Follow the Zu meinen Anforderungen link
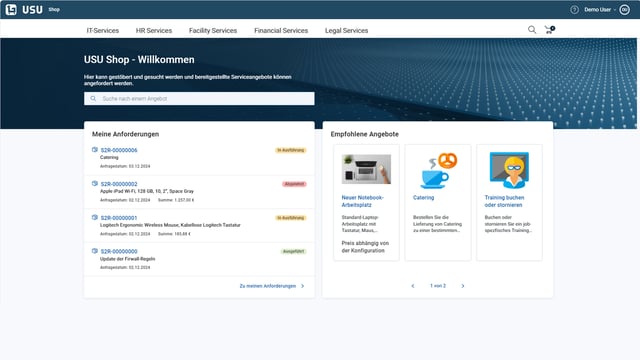640x360 pixels. pos(268,286)
